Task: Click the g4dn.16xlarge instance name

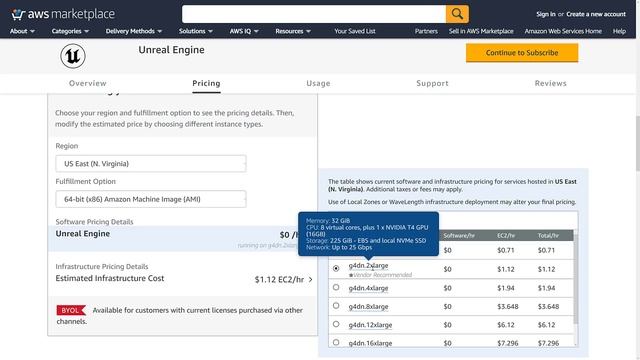Action: [370, 343]
